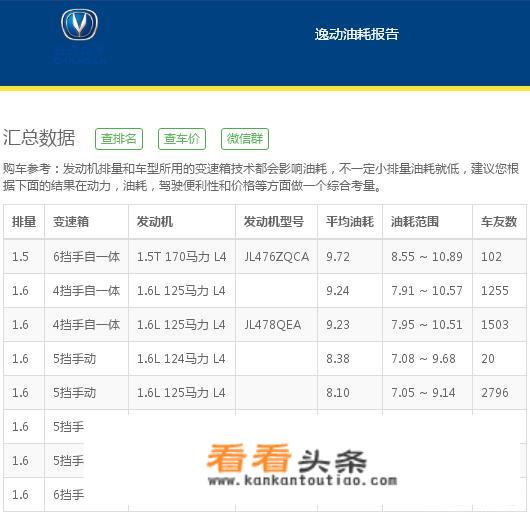Click 4挡手自一体 in the JL478QEA row
Image resolution: width=530 pixels, height=515 pixels.
pyautogui.click(x=87, y=325)
